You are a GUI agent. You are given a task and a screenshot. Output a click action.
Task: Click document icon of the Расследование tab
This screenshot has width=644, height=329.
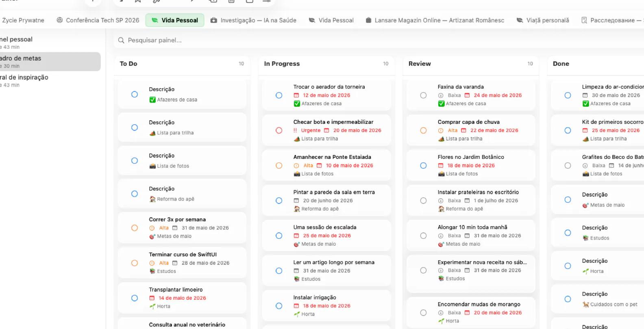(584, 20)
